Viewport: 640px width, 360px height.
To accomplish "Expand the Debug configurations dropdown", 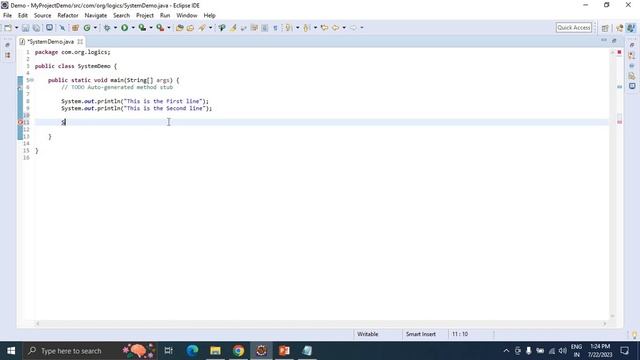I will point(115,28).
